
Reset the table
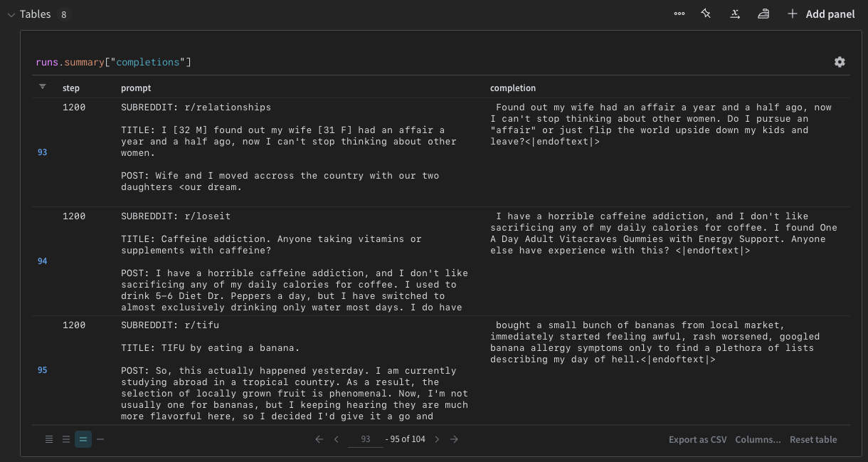pos(813,439)
